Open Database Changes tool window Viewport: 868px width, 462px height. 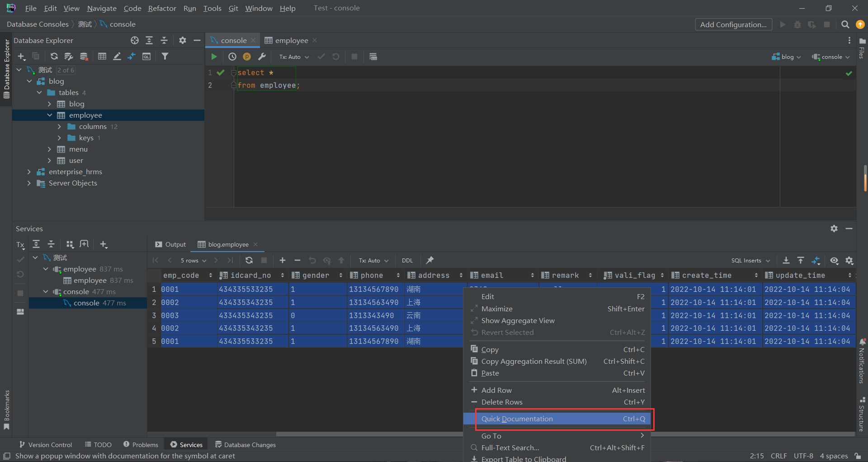pos(245,445)
